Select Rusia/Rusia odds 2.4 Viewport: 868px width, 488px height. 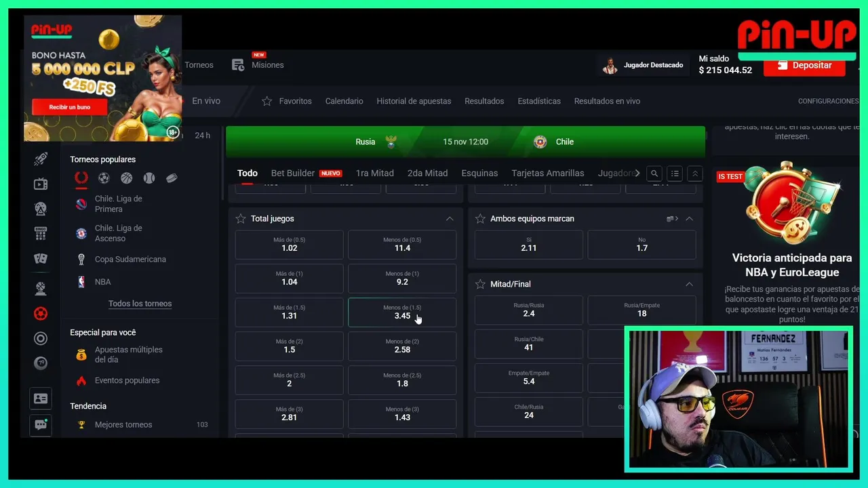tap(529, 310)
